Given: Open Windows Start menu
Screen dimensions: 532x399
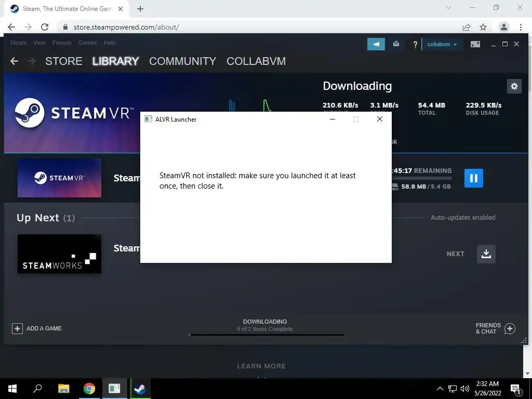Looking at the screenshot, I should (12, 389).
